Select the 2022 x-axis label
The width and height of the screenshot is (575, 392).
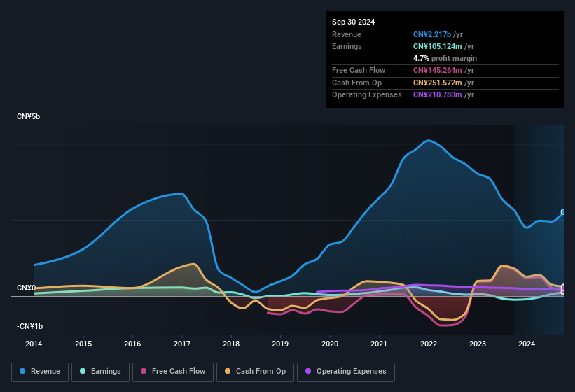[x=429, y=344]
